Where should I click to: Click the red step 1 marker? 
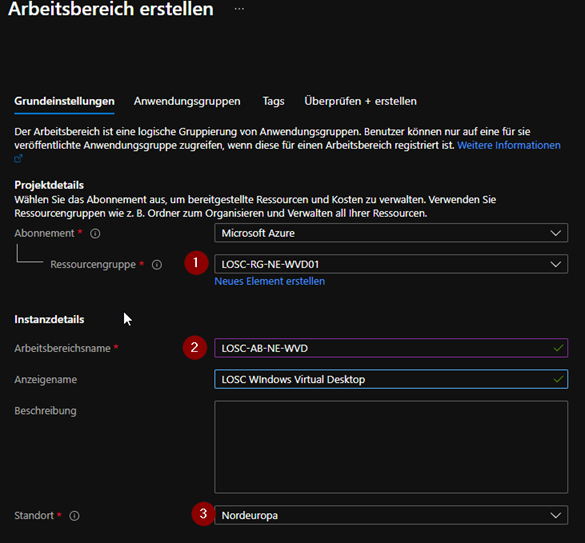coord(196,263)
